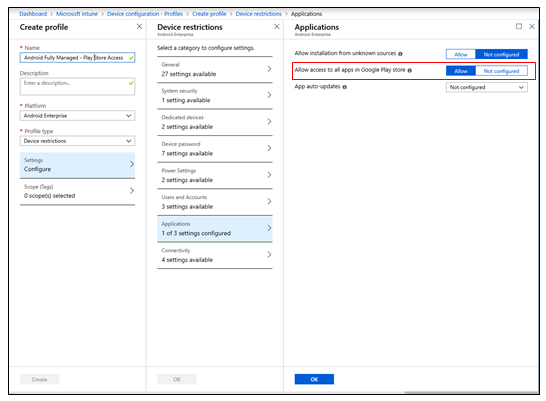Select Allow for Google Play store access
The width and height of the screenshot is (546, 401).
click(461, 71)
